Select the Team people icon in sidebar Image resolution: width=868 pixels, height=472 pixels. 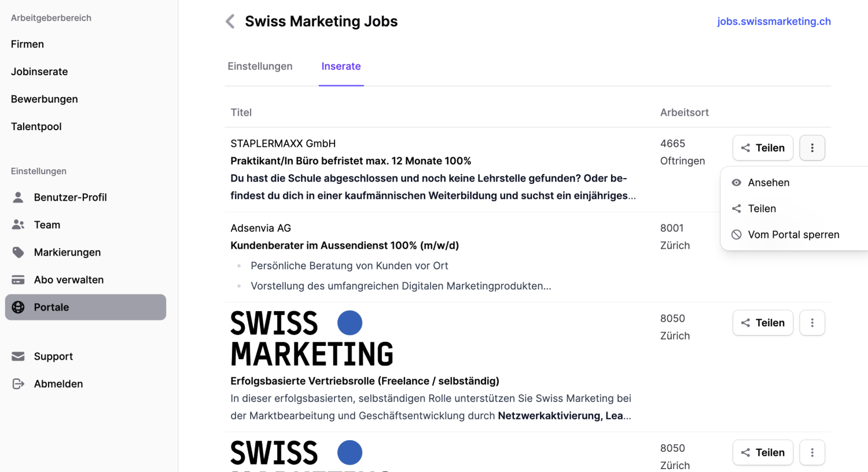tap(18, 224)
